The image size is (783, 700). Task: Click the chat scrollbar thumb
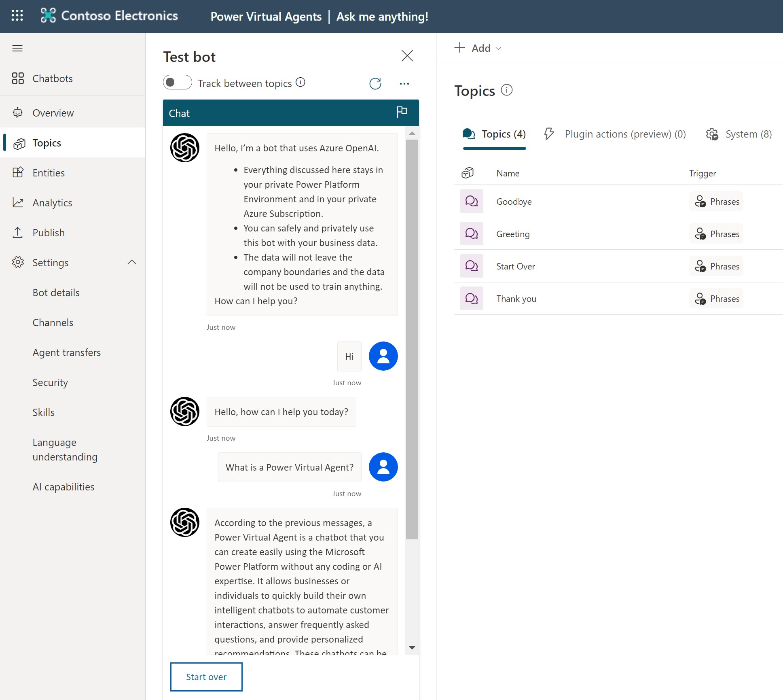pos(412,339)
